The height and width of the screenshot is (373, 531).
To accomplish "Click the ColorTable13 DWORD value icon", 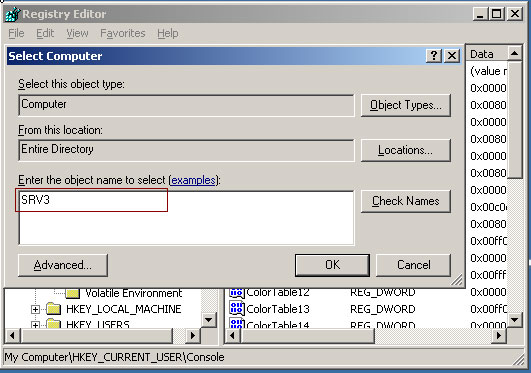I will [x=237, y=308].
